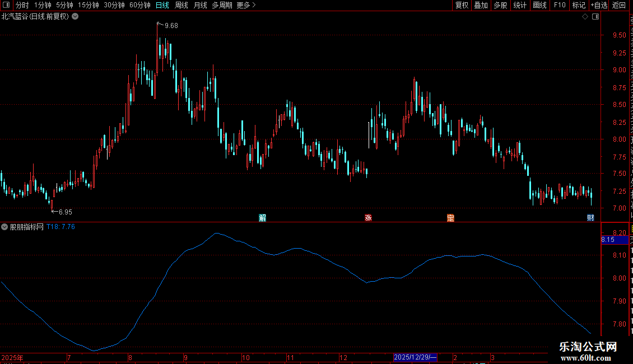The width and height of the screenshot is (633, 364).
Task: Add stock with +自选 button
Action: 599,5
